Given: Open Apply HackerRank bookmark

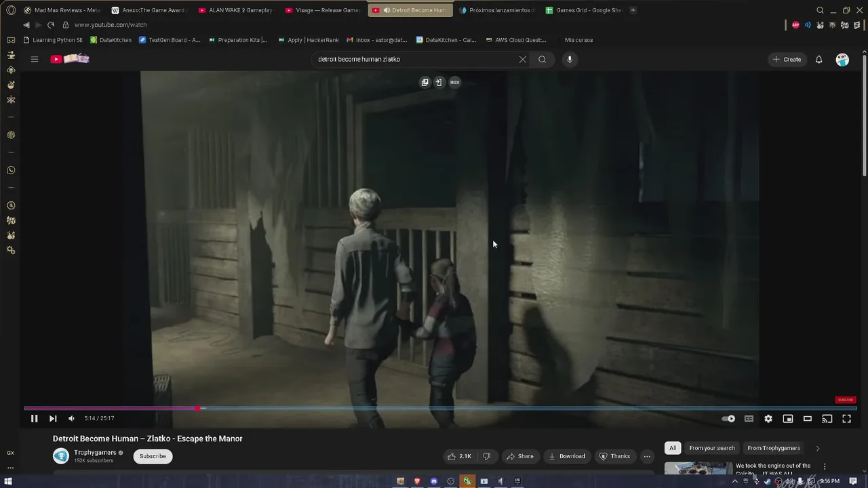Looking at the screenshot, I should tap(309, 40).
